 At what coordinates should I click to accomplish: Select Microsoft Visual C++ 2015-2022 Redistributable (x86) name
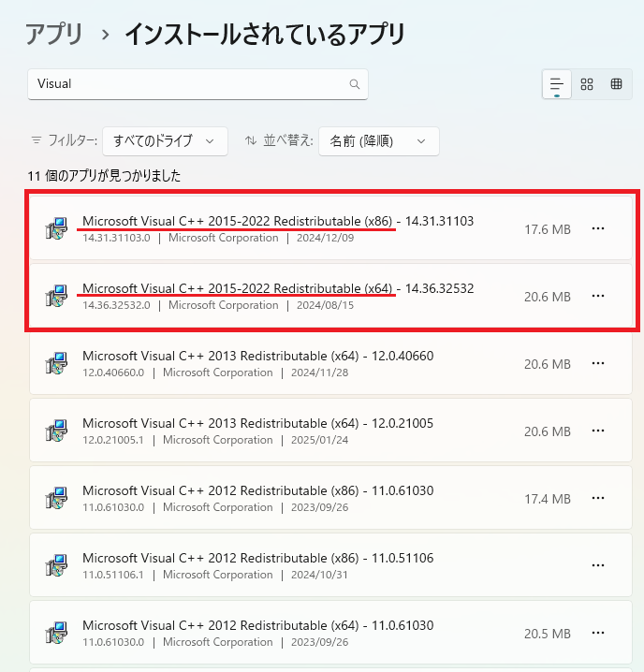tap(237, 221)
